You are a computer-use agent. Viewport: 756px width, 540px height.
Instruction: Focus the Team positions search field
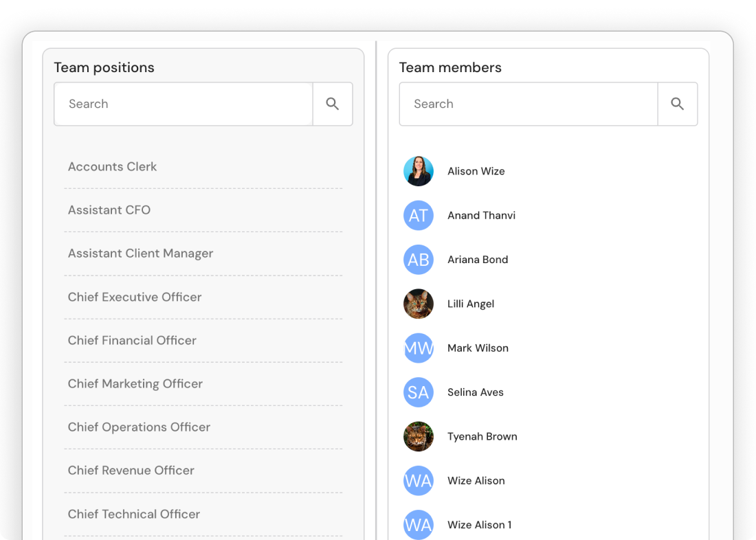(184, 104)
